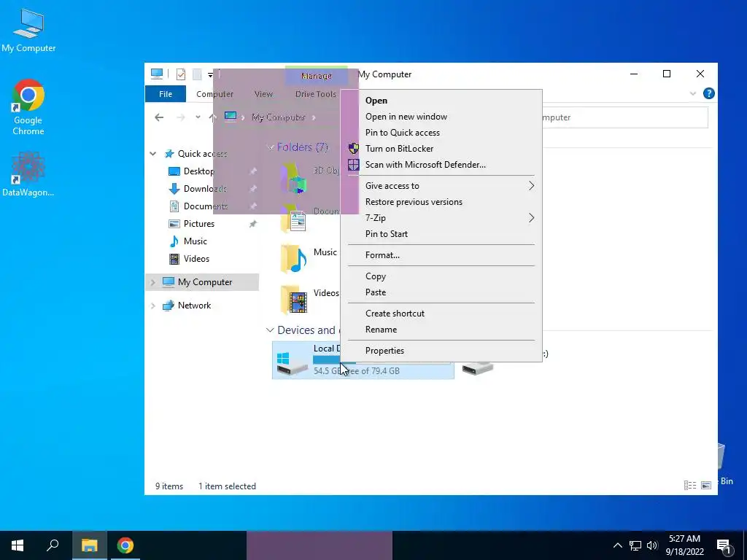This screenshot has width=747, height=560.
Task: Show hidden tray icons chevron
Action: tap(617, 545)
